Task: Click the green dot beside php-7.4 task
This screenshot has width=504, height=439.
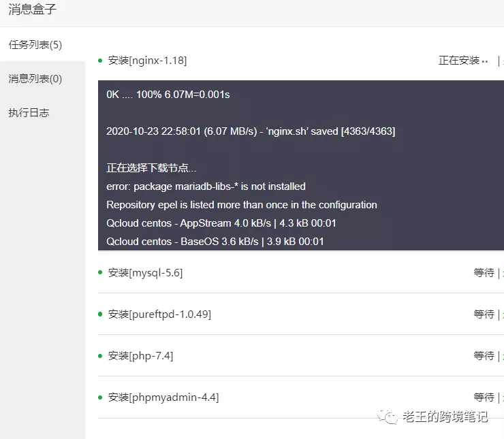Action: coord(101,355)
